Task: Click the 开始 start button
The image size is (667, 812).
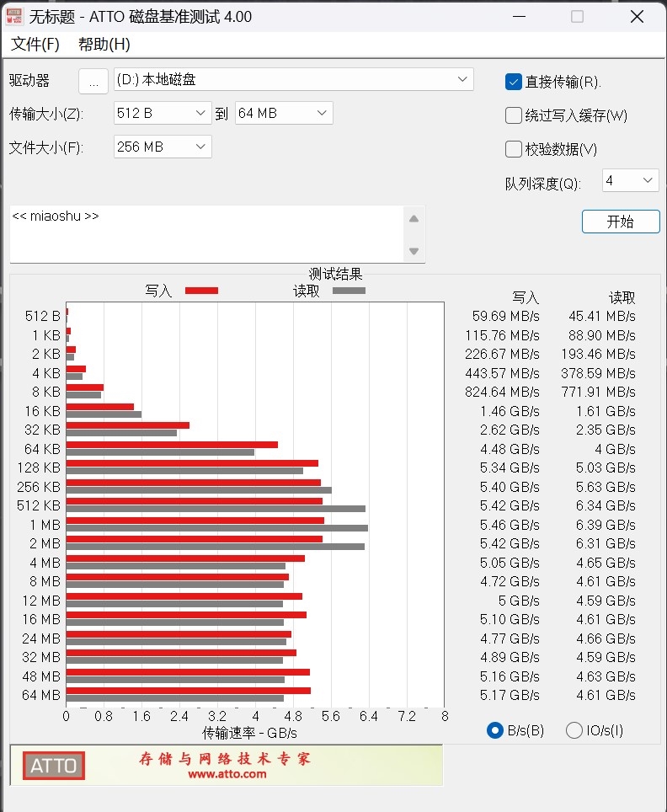Action: 621,222
